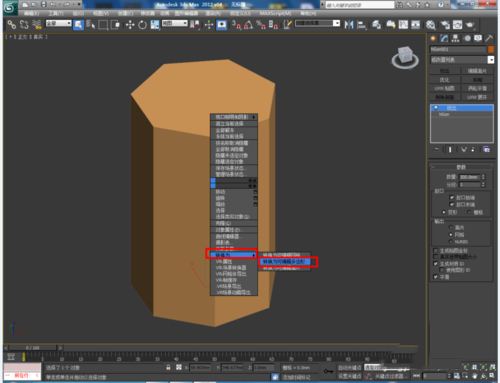
Task: Select the Select and Link tool
Action: click(x=12, y=24)
